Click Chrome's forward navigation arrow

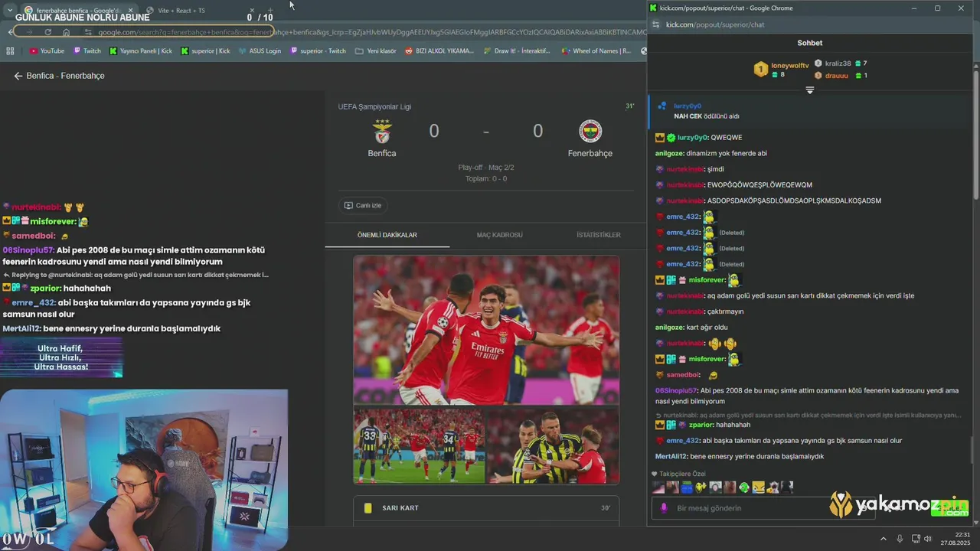click(x=29, y=32)
